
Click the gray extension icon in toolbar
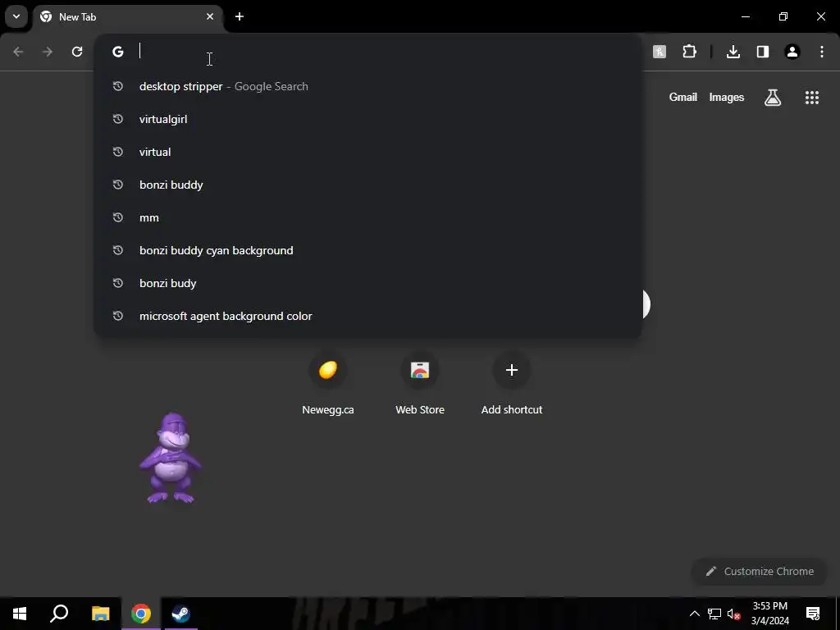660,52
